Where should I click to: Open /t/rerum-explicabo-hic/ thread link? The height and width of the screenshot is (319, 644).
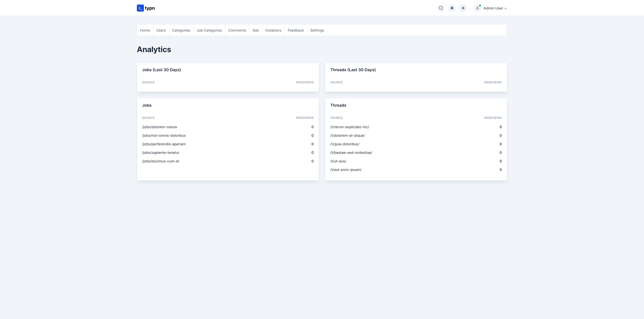point(350,127)
